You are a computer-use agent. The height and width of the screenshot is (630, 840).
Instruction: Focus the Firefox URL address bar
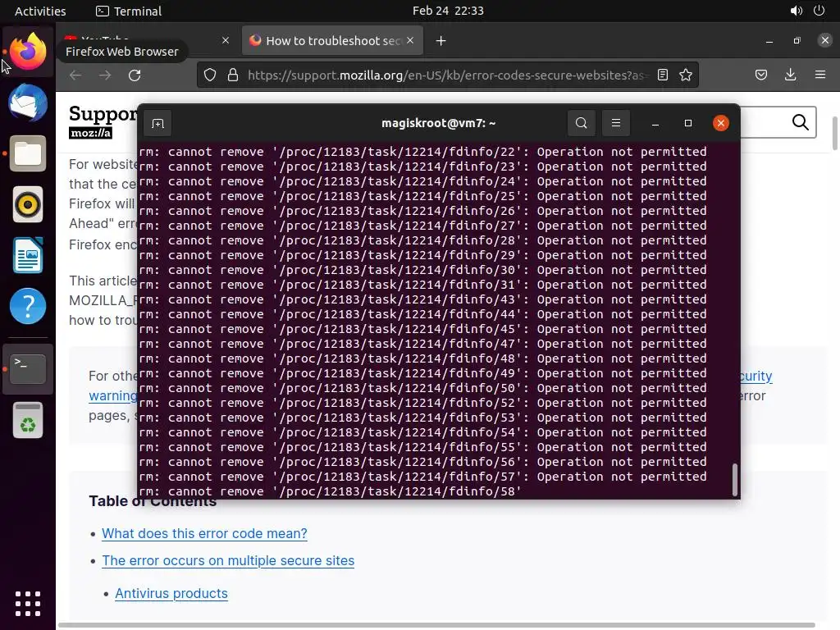click(447, 75)
